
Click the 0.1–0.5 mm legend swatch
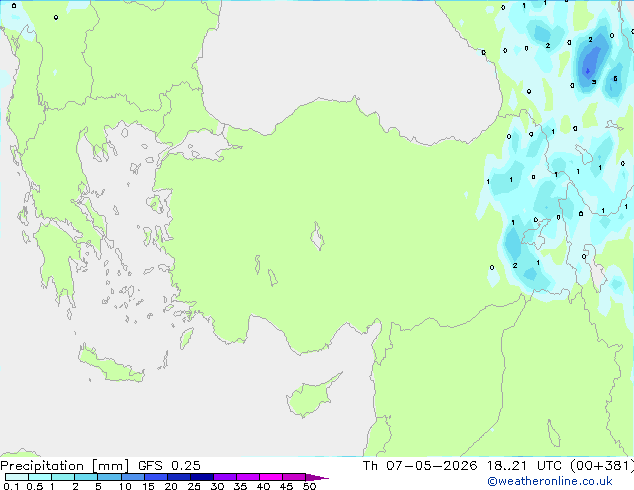pyautogui.click(x=17, y=477)
